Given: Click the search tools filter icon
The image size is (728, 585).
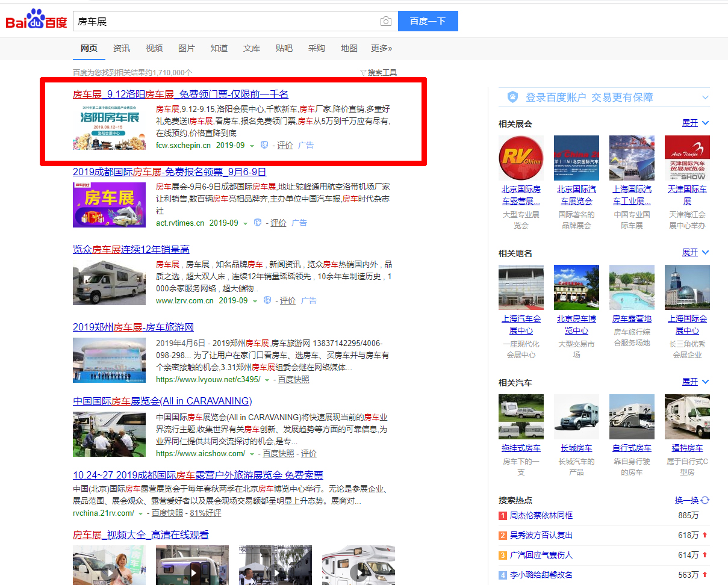Looking at the screenshot, I should click(x=363, y=73).
